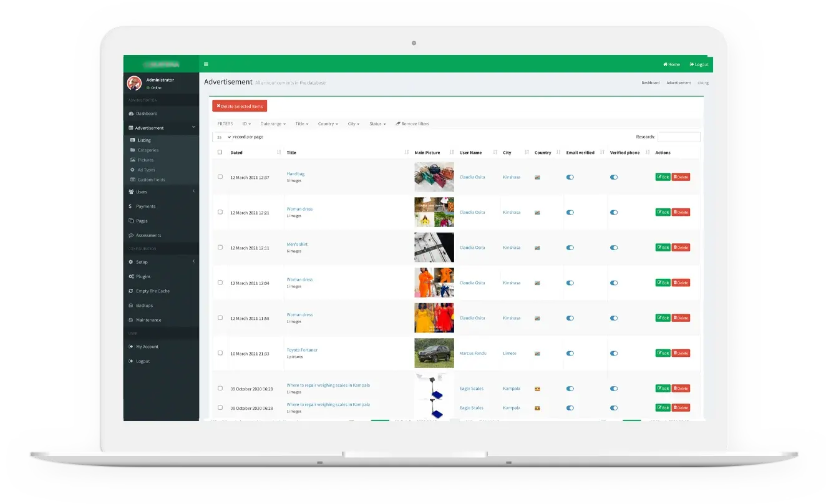Open the Toyota Fortuner main picture thumbnail
Image resolution: width=826 pixels, height=504 pixels.
[x=434, y=353]
